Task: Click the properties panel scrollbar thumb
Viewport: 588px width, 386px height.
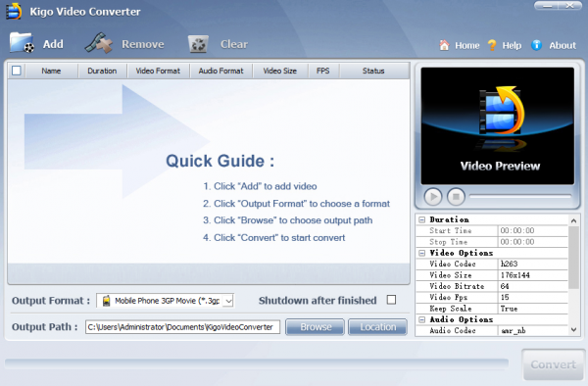Action: tap(573, 258)
